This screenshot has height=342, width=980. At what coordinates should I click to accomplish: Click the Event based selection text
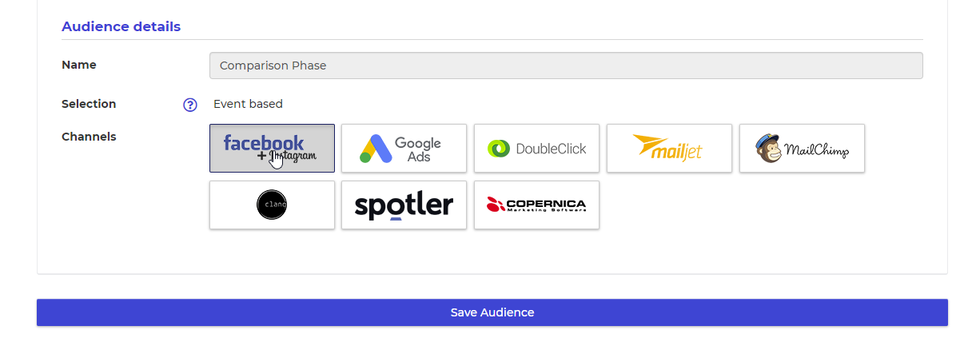point(248,104)
